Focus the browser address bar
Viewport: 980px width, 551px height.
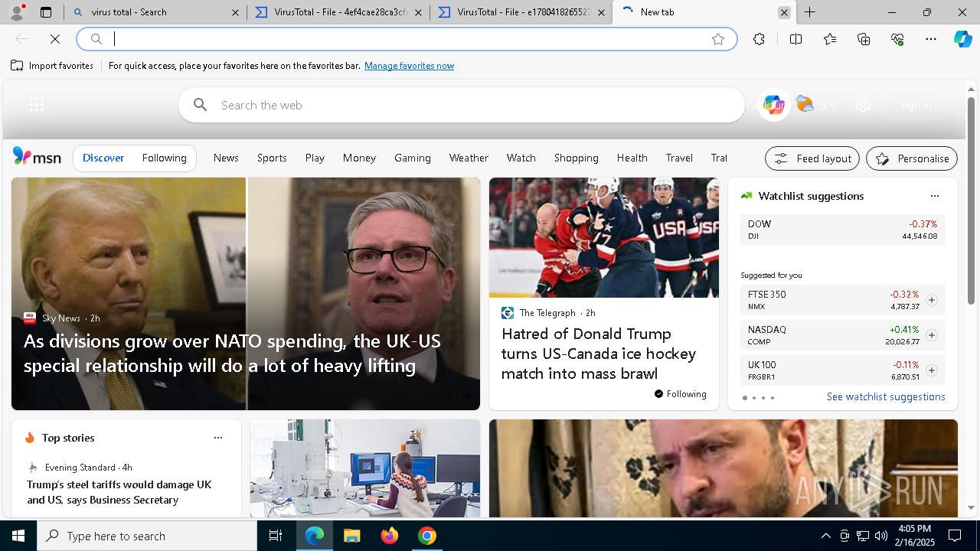(406, 39)
